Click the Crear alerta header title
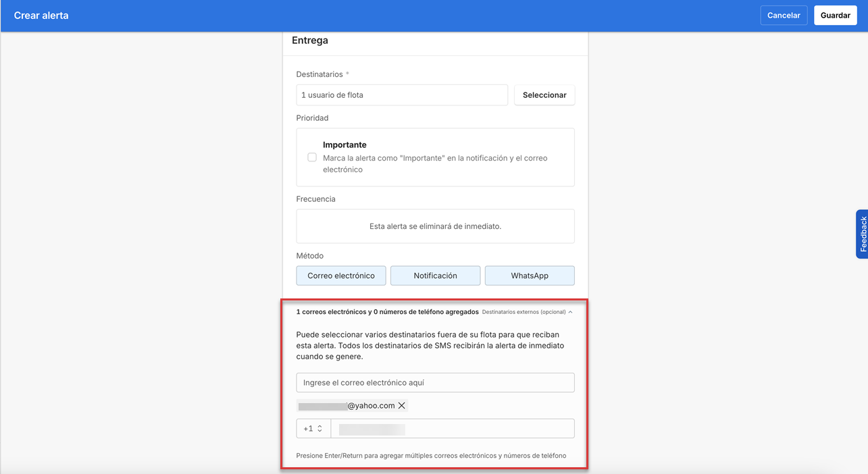This screenshot has height=474, width=868. pos(41,15)
